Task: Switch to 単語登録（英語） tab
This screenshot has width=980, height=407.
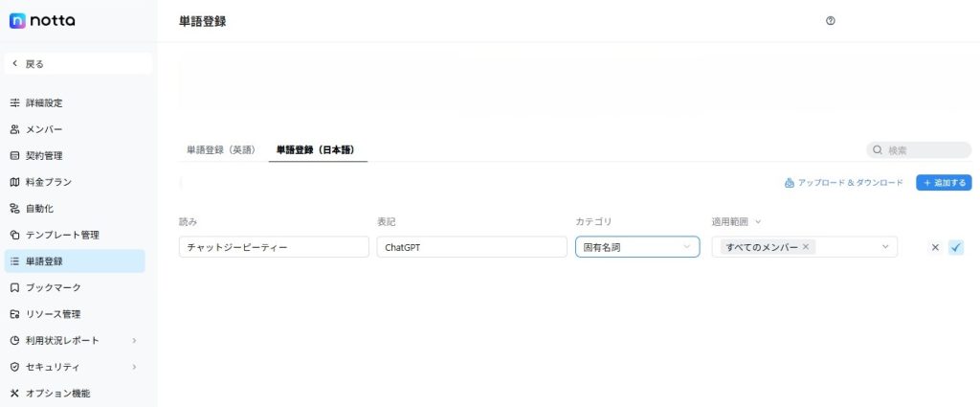Action: (x=221, y=150)
